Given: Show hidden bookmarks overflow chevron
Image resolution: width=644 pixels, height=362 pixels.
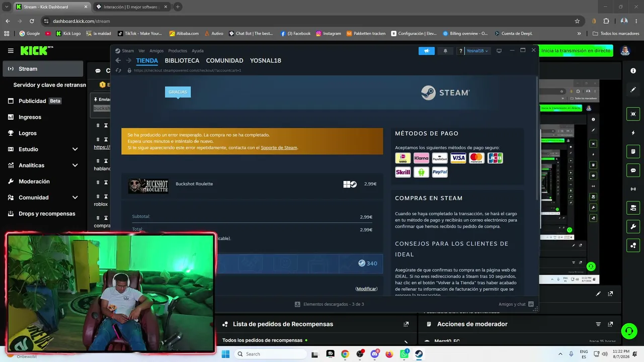Looking at the screenshot, I should tap(579, 34).
